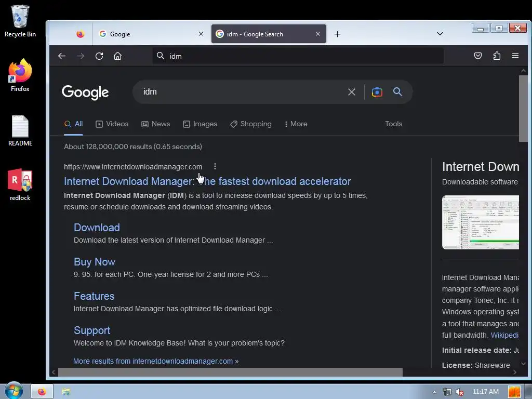Close the idm - Google Search tab

click(x=318, y=34)
